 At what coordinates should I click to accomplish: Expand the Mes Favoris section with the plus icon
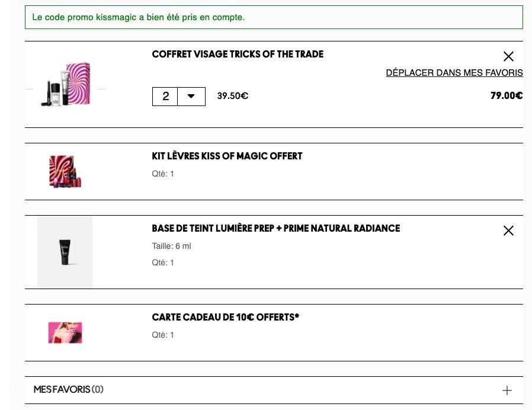[x=507, y=390]
